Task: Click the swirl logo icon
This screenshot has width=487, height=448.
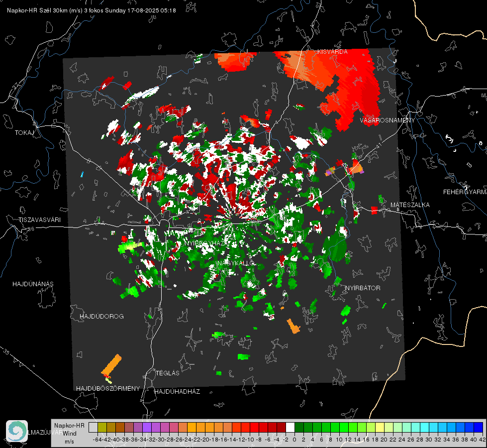Action: 17,431
